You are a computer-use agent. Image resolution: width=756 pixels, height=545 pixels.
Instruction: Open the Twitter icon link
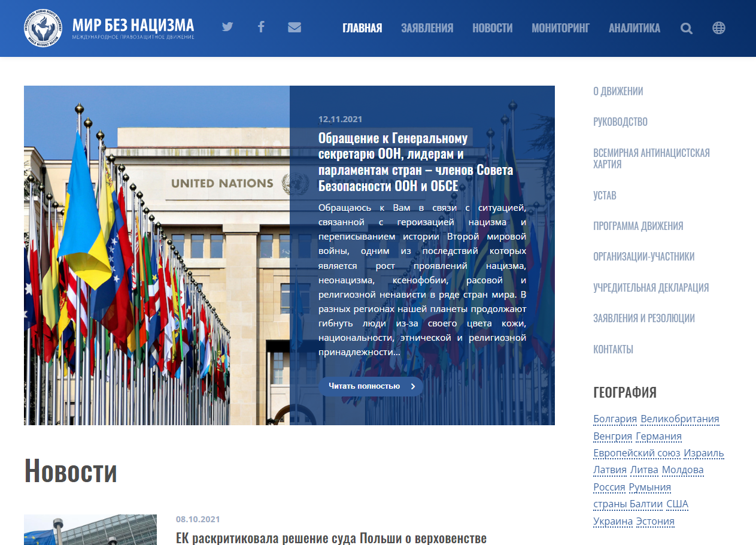(227, 27)
